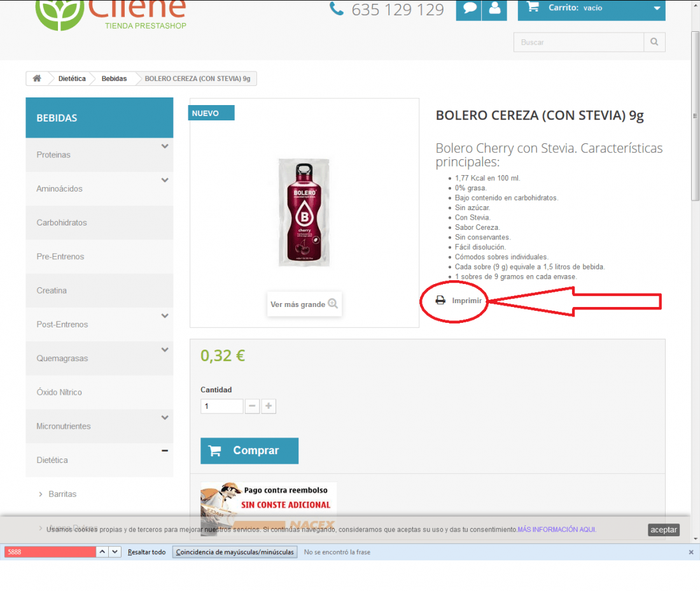Close the find bar

click(691, 552)
